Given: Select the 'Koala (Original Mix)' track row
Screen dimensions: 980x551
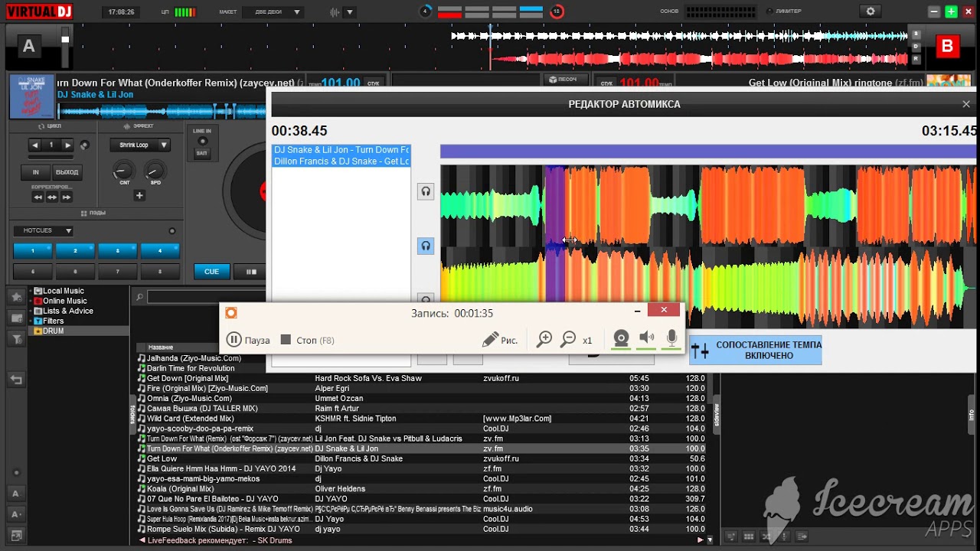Looking at the screenshot, I should 421,489.
